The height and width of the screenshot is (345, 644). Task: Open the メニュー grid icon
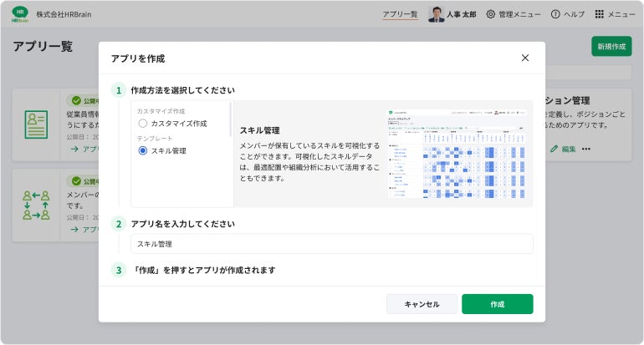click(x=600, y=14)
